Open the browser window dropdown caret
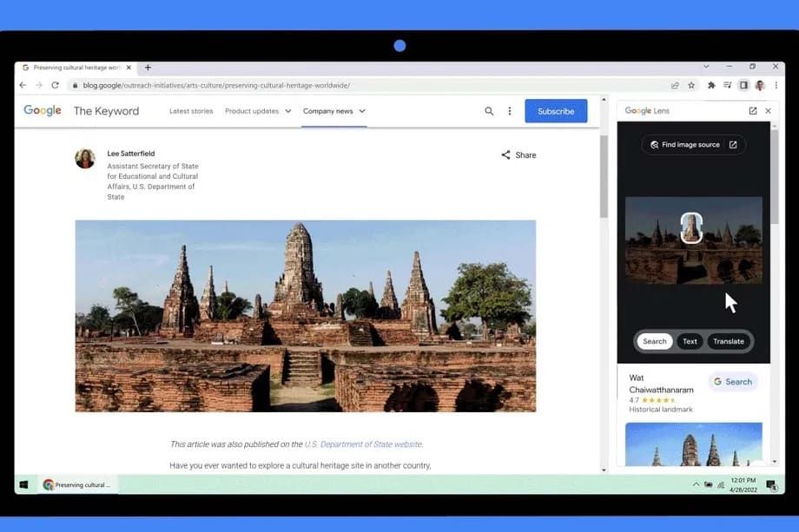Screen dimensions: 799x532 pos(705,66)
